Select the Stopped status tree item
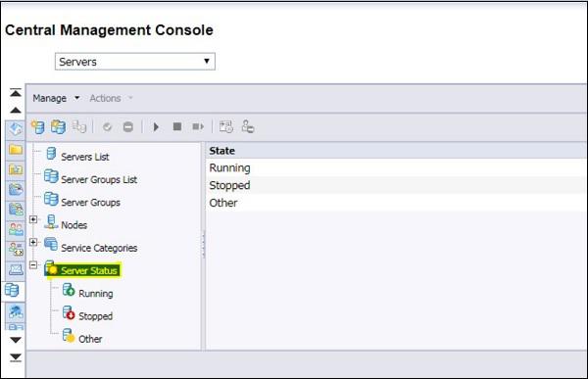588x379 pixels. tap(96, 316)
